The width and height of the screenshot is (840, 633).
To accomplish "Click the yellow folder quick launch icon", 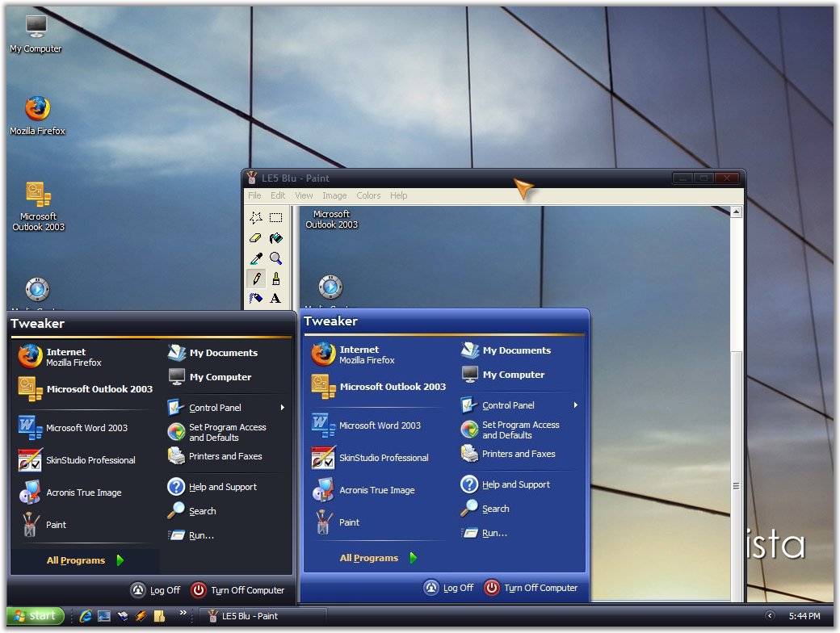I will [159, 616].
